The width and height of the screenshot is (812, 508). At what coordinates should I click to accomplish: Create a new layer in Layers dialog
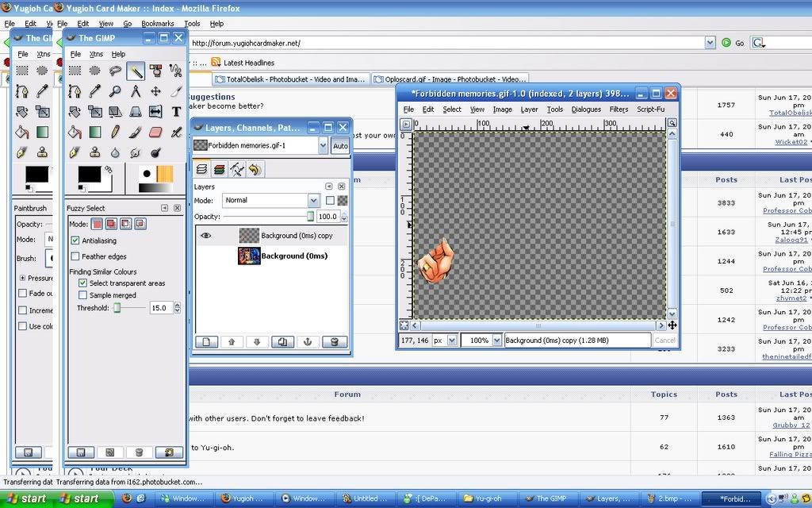[206, 341]
